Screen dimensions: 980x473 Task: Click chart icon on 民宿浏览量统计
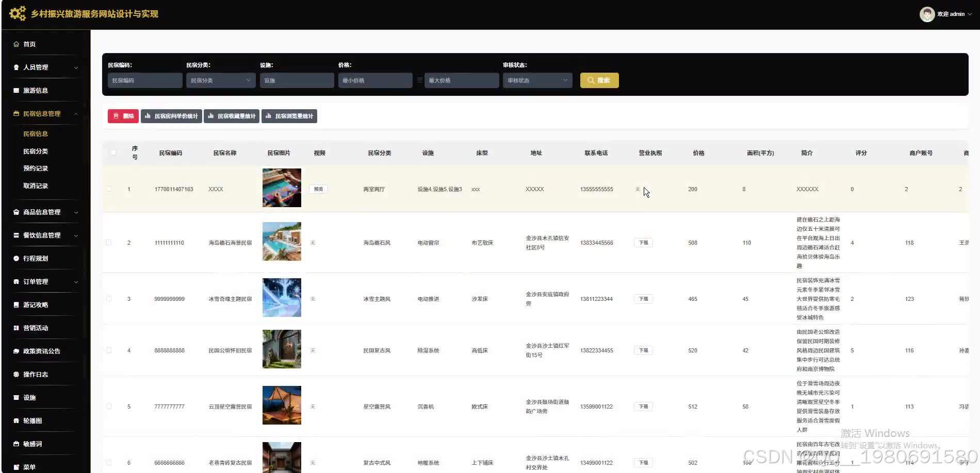click(269, 116)
